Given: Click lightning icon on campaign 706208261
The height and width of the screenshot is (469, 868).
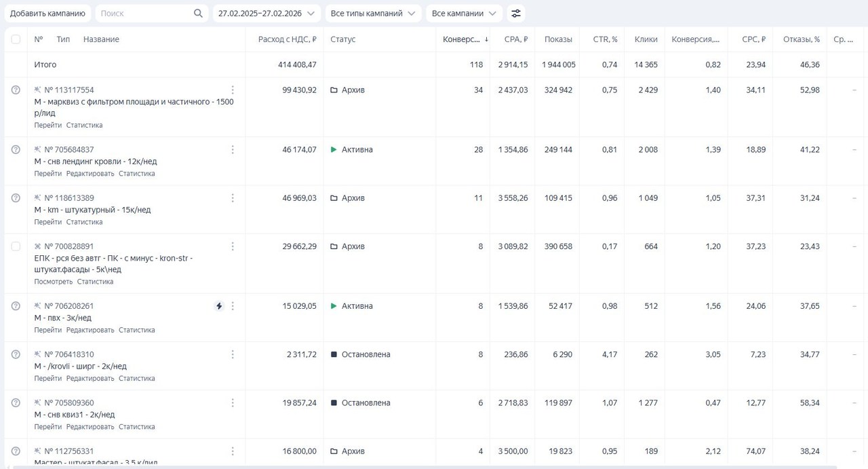Looking at the screenshot, I should [x=219, y=306].
